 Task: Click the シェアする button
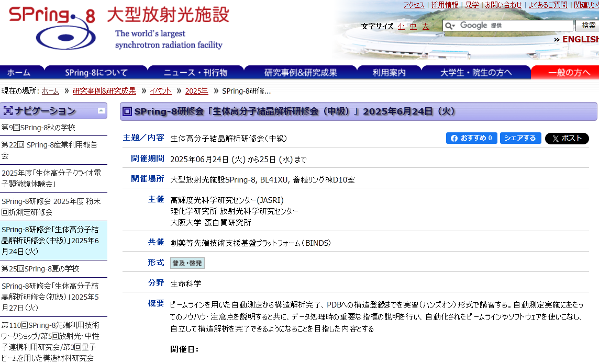click(520, 138)
